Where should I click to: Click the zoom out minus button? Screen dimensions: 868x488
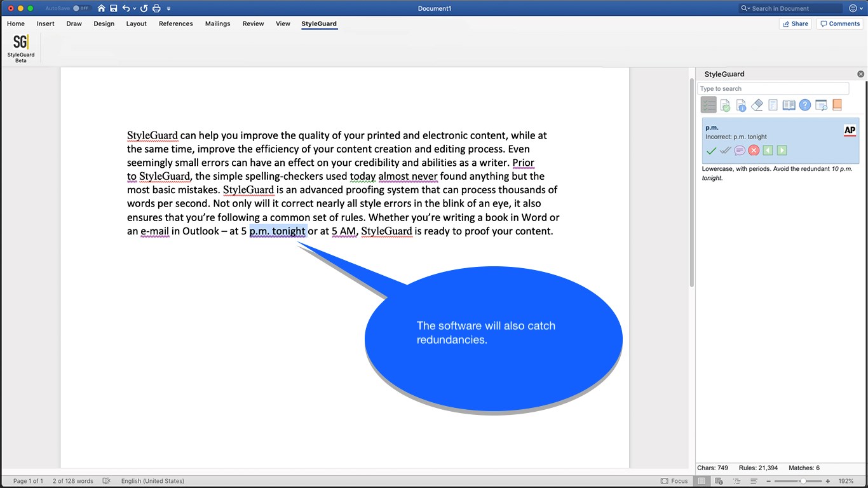point(768,481)
